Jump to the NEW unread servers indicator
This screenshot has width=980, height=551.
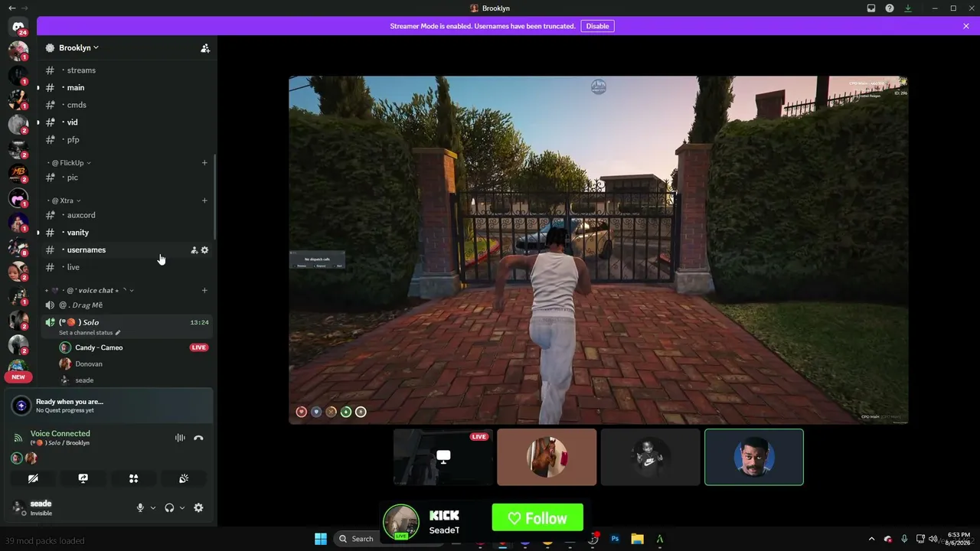tap(18, 377)
